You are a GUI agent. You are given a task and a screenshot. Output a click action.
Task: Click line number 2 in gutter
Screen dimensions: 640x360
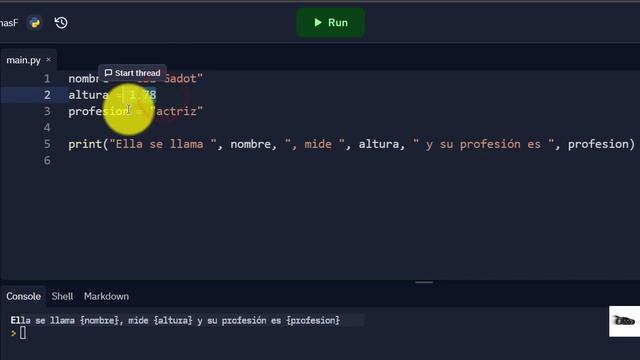tap(47, 95)
